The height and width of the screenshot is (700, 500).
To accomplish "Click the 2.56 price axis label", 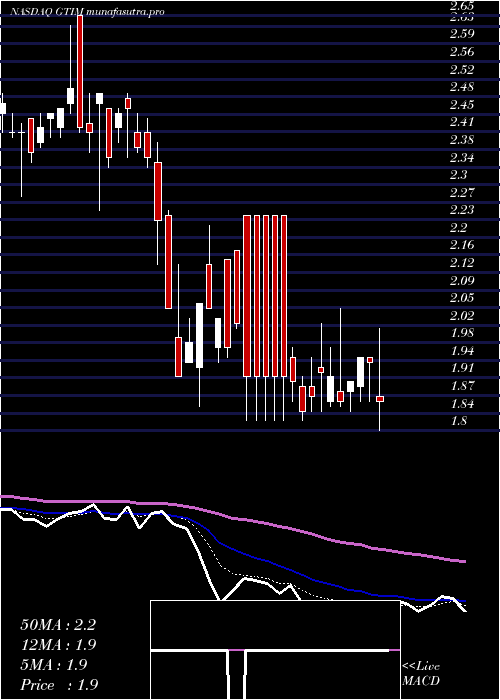I will 462,52.
